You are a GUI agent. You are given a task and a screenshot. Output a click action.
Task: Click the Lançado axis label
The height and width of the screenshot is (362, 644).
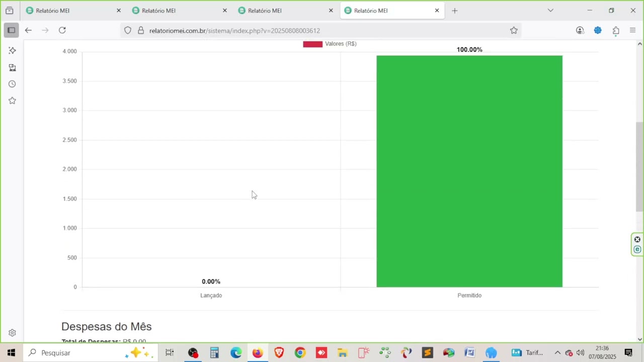[211, 296]
